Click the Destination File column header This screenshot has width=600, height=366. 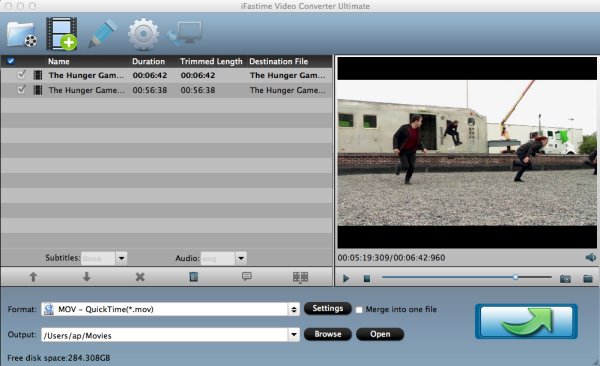click(x=279, y=61)
